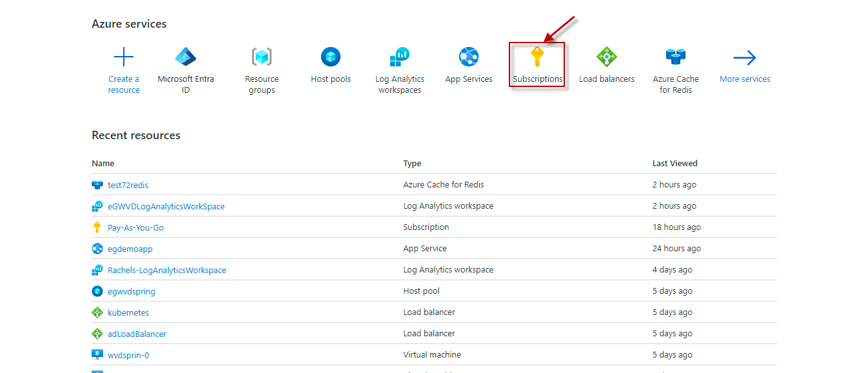Open the Log Analytics workspaces icon
This screenshot has width=868, height=373.
point(400,57)
